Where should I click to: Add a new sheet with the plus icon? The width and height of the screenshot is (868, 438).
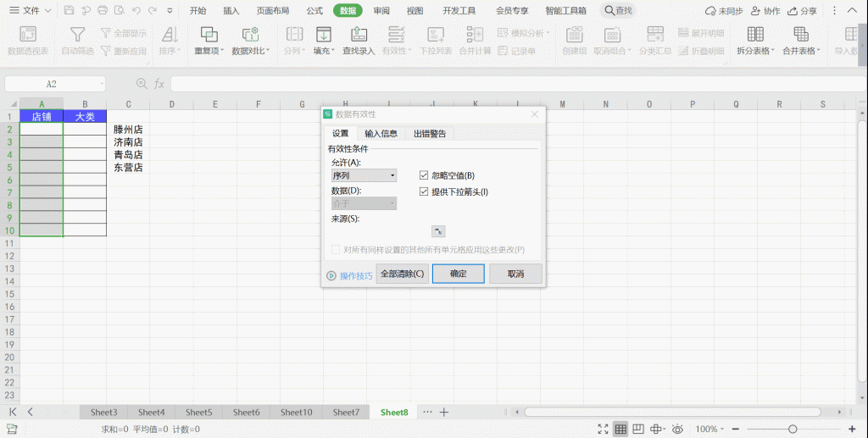tap(444, 413)
